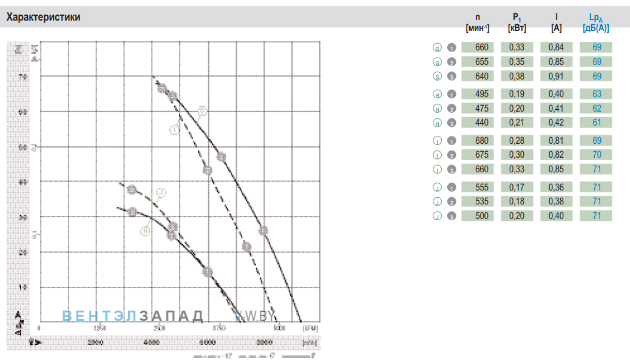Select the speed value 640

tap(478, 76)
